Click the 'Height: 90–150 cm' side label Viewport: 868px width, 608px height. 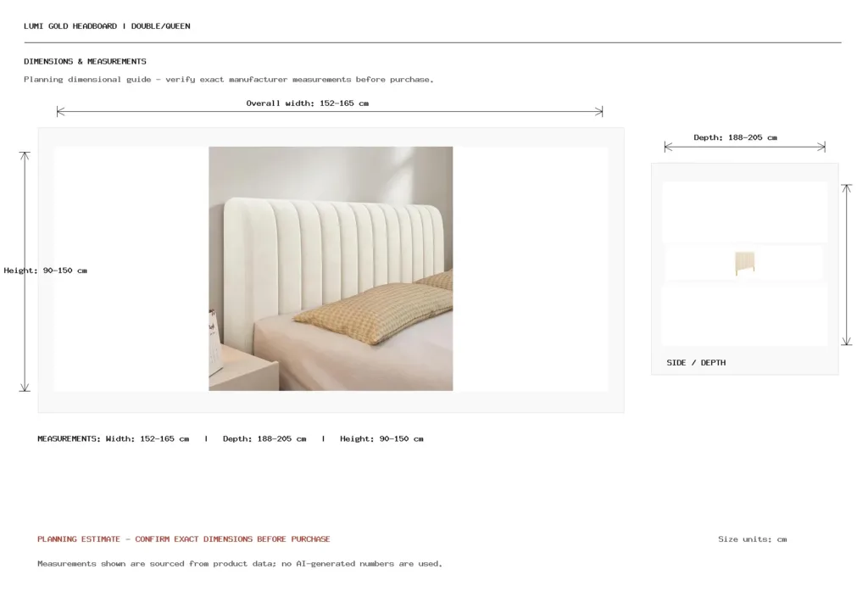coord(46,271)
